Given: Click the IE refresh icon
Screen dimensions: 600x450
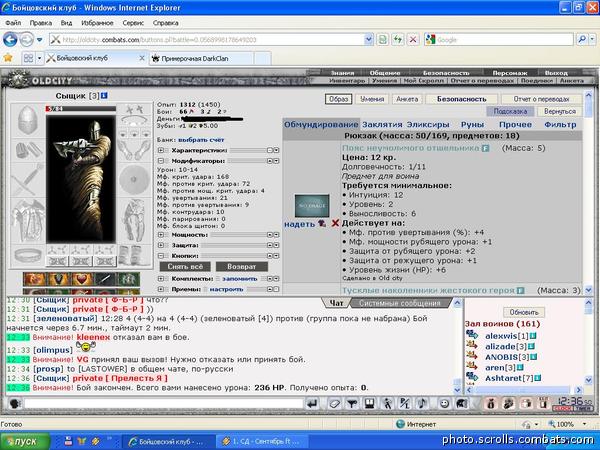Looking at the screenshot, I should [x=398, y=39].
